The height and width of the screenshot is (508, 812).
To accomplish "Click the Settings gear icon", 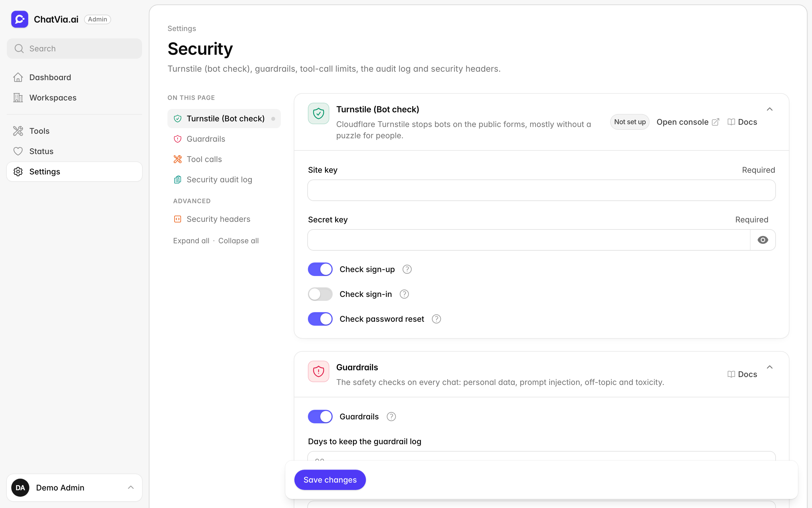I will click(18, 172).
